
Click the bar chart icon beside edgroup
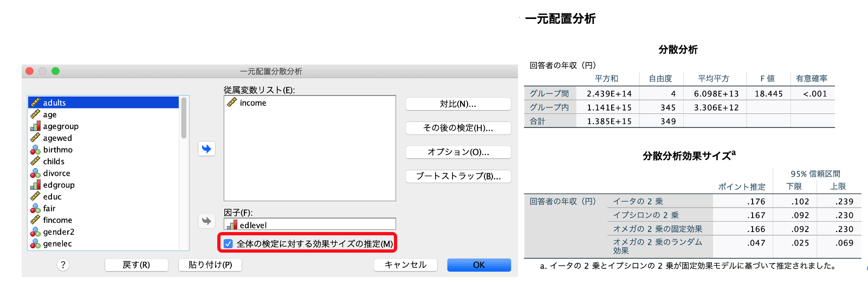35,184
